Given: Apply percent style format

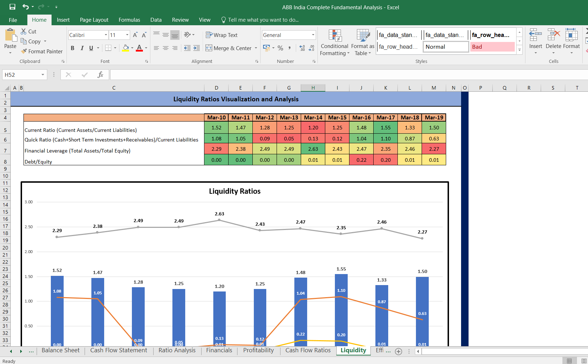Looking at the screenshot, I should 280,48.
